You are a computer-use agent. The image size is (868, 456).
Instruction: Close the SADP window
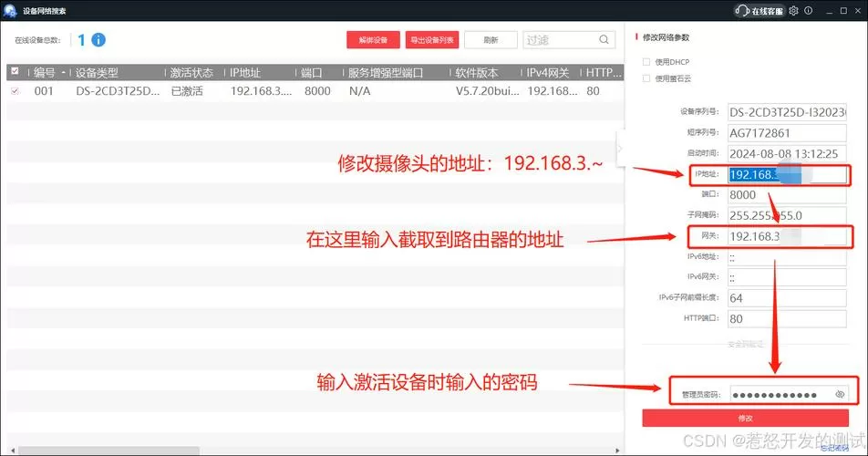coord(858,11)
